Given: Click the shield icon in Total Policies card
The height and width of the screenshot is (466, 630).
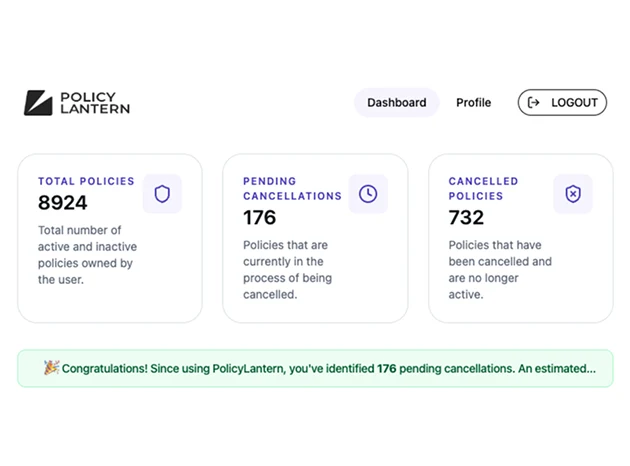Looking at the screenshot, I should [162, 194].
